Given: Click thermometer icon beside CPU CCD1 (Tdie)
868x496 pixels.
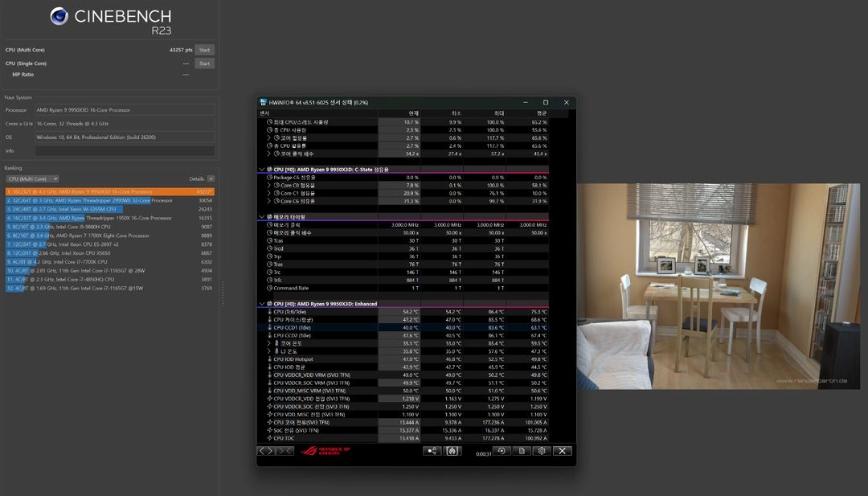Looking at the screenshot, I should [270, 327].
